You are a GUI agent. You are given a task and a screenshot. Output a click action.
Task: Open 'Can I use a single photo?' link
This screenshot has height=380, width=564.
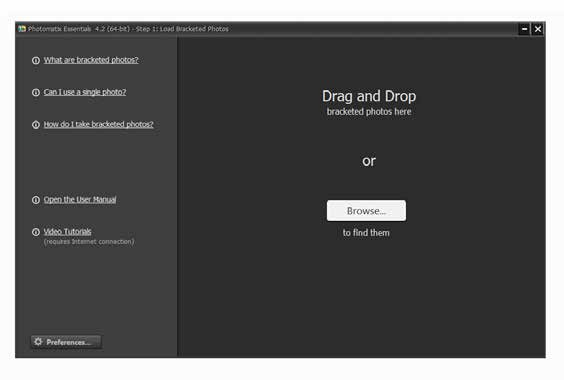point(85,92)
